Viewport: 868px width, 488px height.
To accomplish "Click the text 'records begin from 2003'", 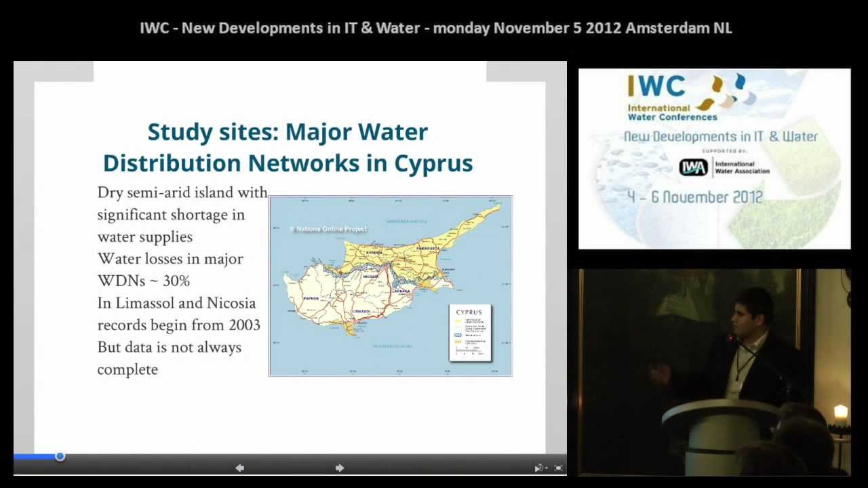I will 179,325.
